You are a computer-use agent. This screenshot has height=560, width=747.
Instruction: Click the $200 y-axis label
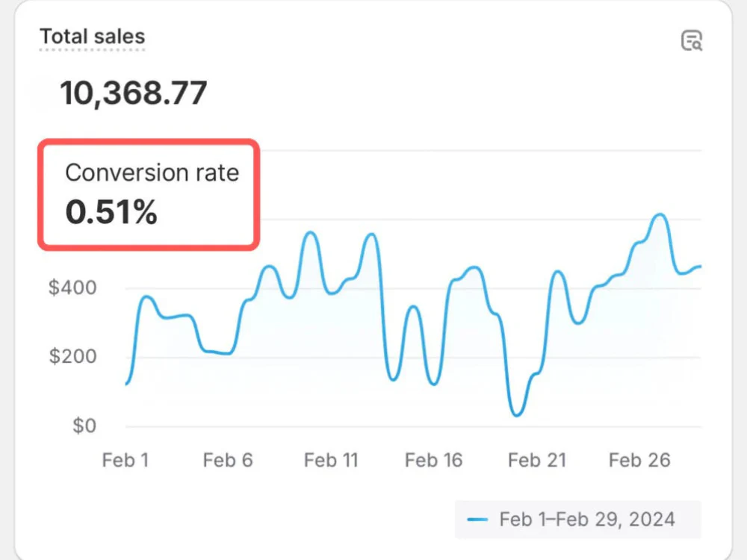point(72,357)
